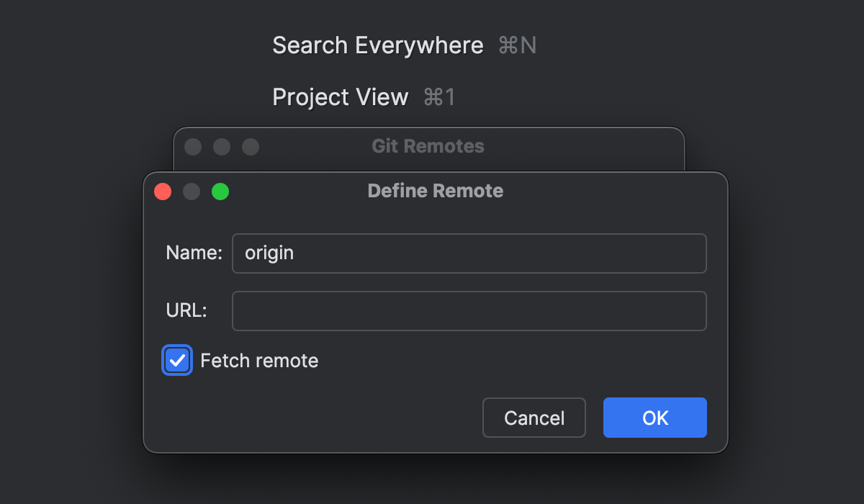
Task: Confirm the remote with the OK button
Action: point(655,418)
